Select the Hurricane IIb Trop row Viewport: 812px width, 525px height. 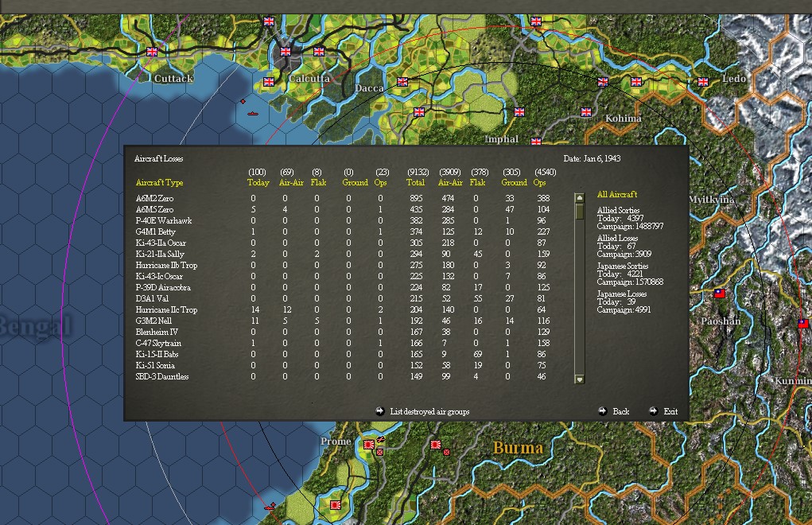click(343, 265)
